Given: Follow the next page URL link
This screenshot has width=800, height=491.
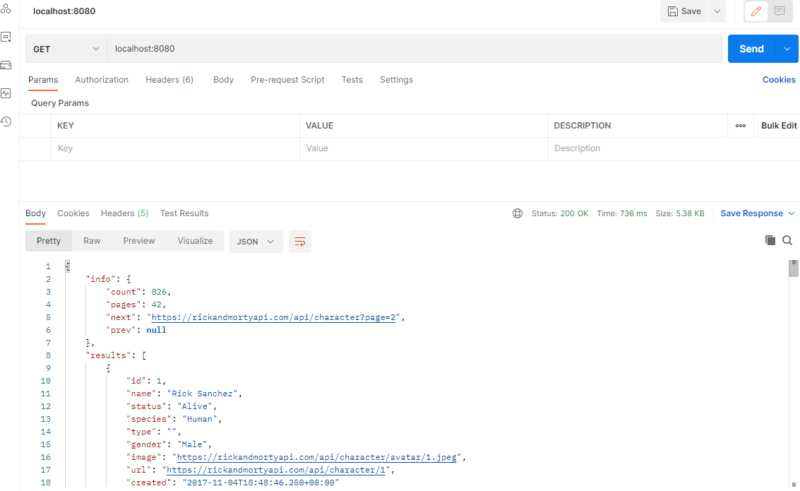Looking at the screenshot, I should pyautogui.click(x=275, y=317).
